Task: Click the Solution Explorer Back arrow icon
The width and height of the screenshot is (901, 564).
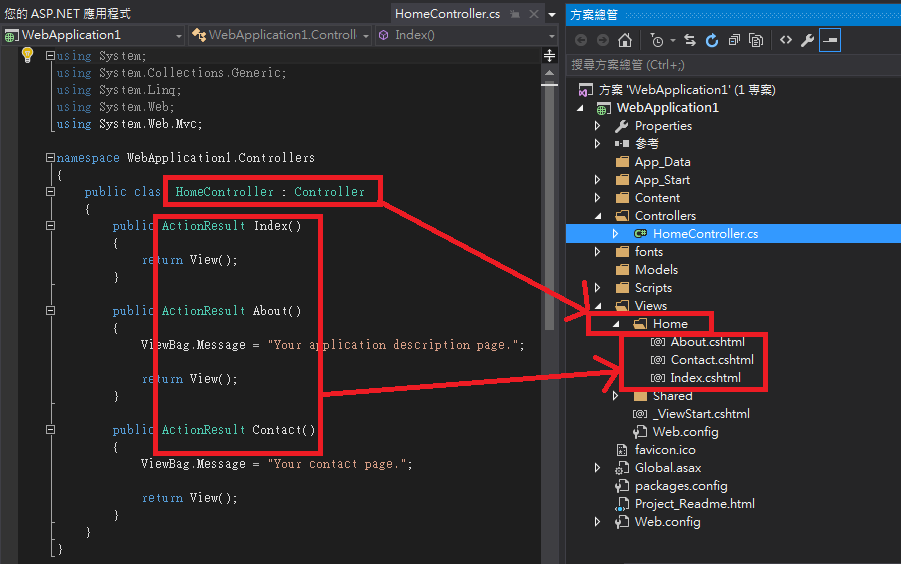Action: pos(581,40)
